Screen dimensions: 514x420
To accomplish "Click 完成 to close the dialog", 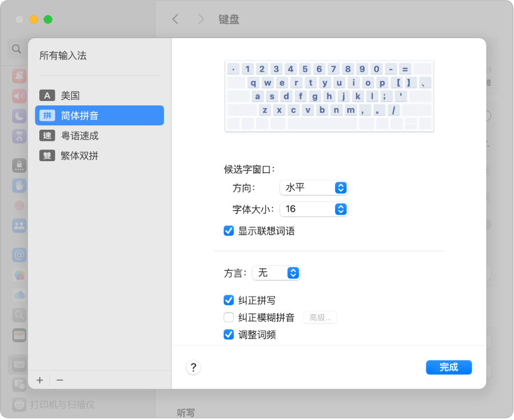I will [449, 368].
